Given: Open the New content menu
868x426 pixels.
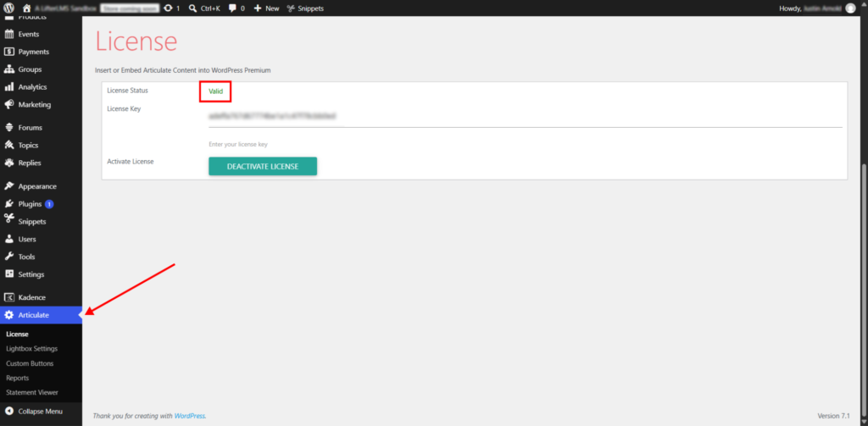Looking at the screenshot, I should click(266, 8).
